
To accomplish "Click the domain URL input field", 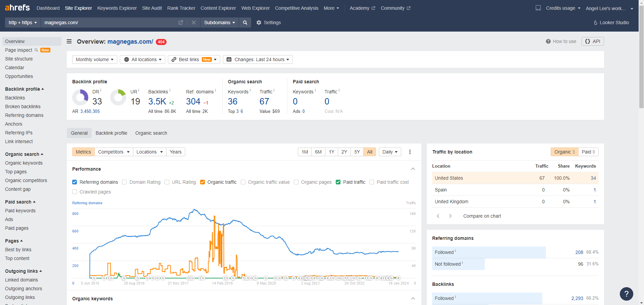I will coord(109,23).
